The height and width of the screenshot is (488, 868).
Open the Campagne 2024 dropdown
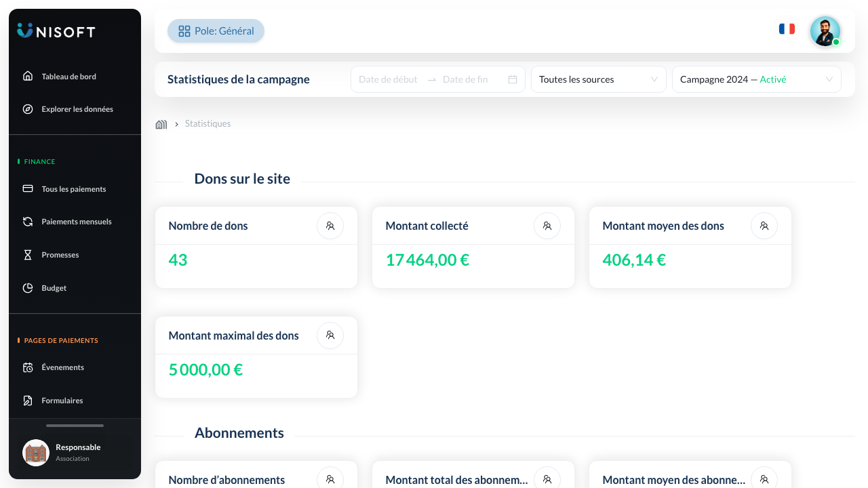pyautogui.click(x=757, y=79)
